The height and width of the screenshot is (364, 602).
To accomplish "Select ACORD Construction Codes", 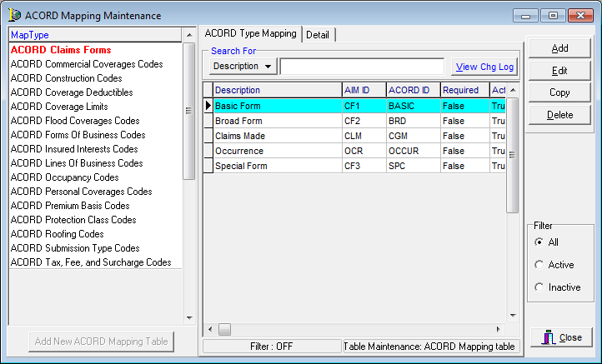I will [x=95, y=78].
